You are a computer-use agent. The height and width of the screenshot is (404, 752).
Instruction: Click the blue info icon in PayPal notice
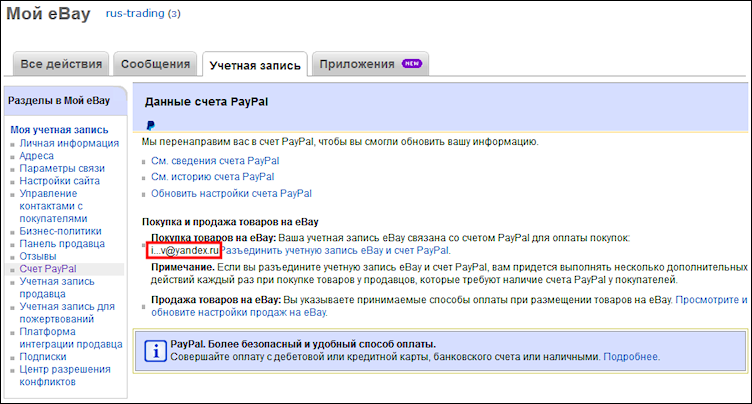(155, 351)
